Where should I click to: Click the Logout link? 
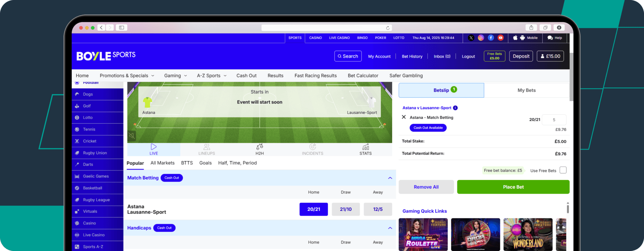click(x=468, y=56)
